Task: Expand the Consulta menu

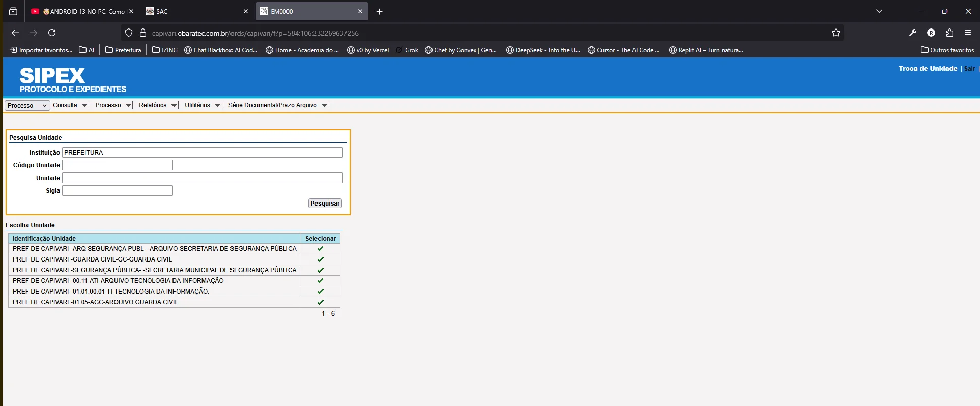Action: point(70,105)
